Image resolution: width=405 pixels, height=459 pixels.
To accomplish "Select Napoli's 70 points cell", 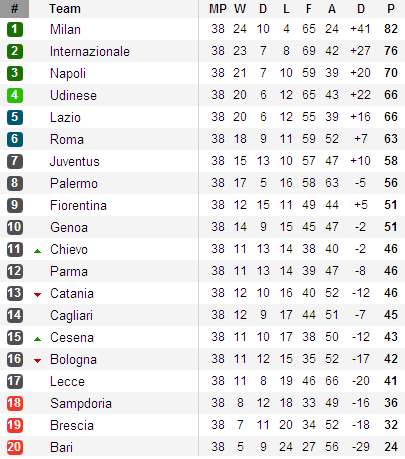I will click(391, 73).
